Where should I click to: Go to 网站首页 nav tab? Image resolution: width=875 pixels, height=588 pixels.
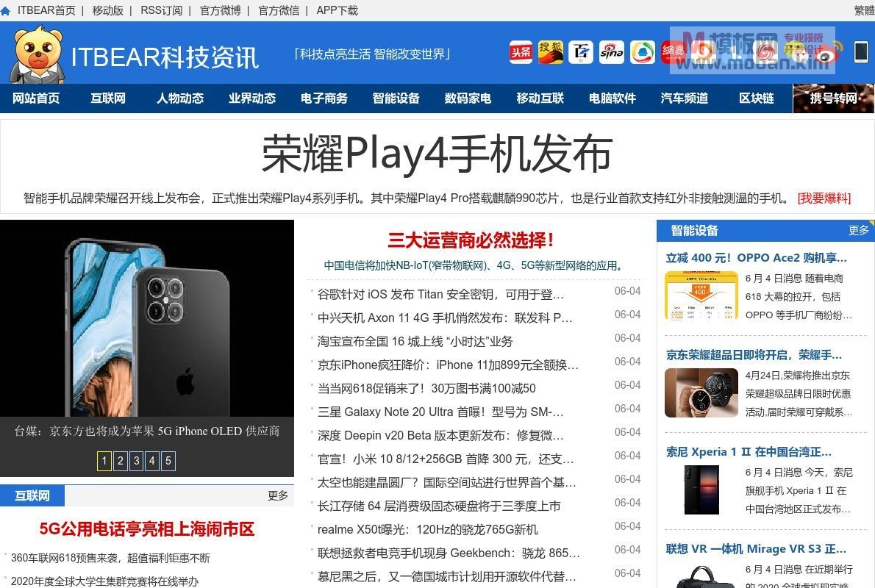click(x=36, y=98)
